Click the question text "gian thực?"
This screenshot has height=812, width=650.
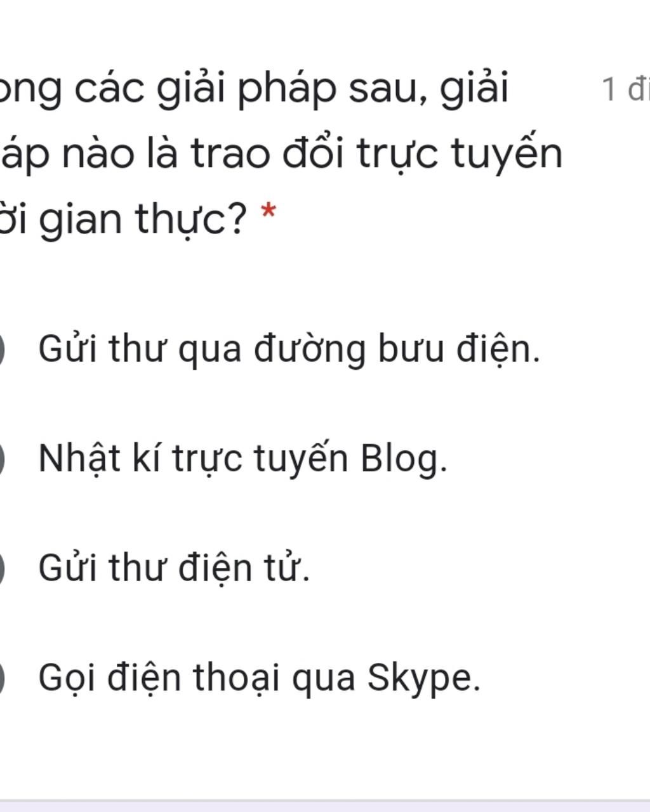pos(127,219)
